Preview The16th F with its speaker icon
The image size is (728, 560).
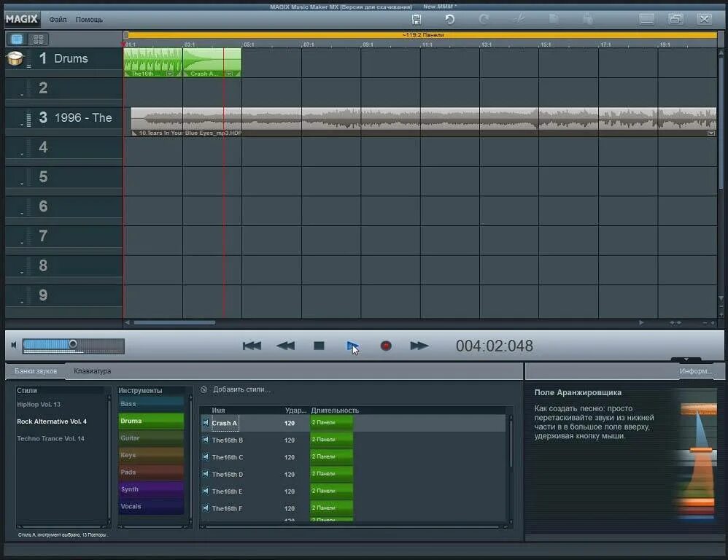(x=206, y=508)
